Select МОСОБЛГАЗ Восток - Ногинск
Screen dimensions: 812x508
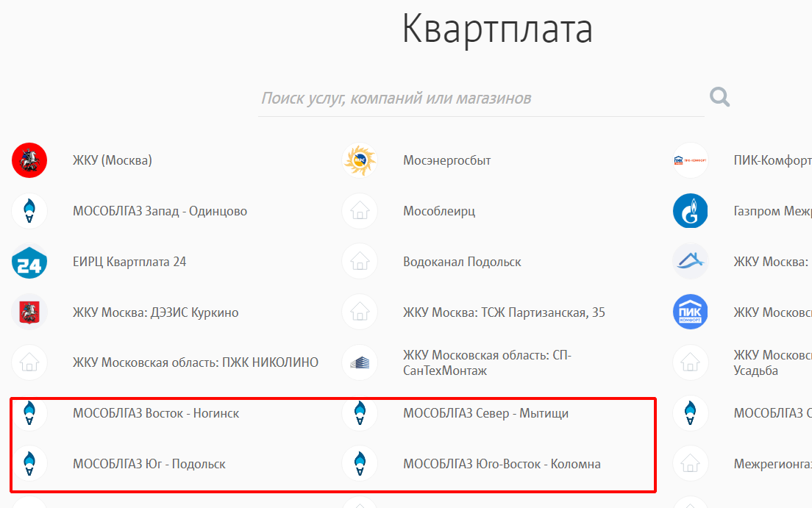tap(156, 413)
